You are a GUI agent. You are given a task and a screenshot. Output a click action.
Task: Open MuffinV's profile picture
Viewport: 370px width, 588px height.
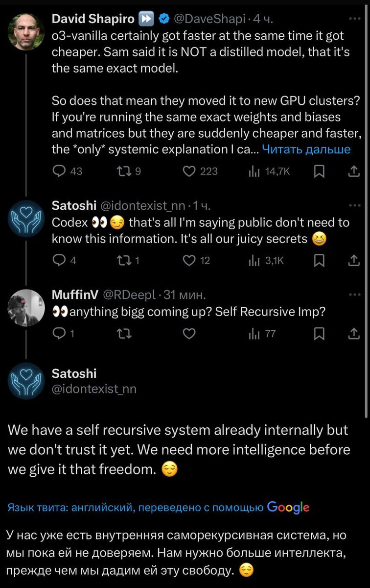click(26, 308)
